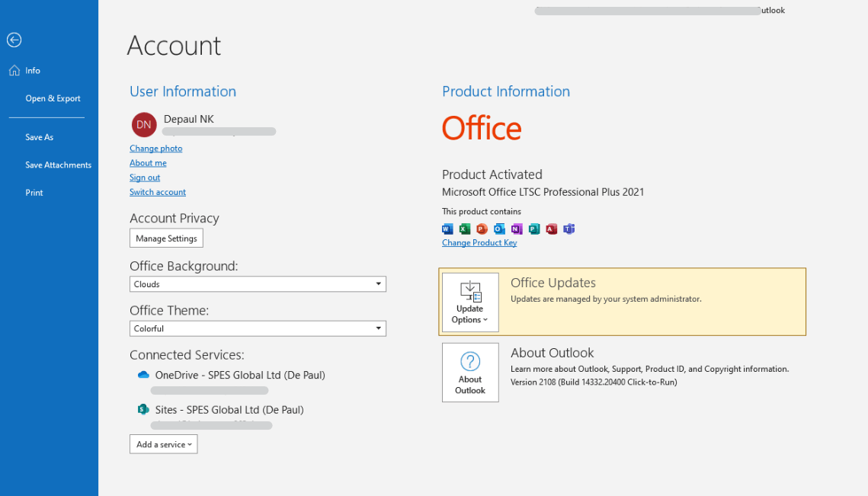The image size is (868, 496).
Task: Click the About Outlook question mark icon
Action: tap(470, 361)
